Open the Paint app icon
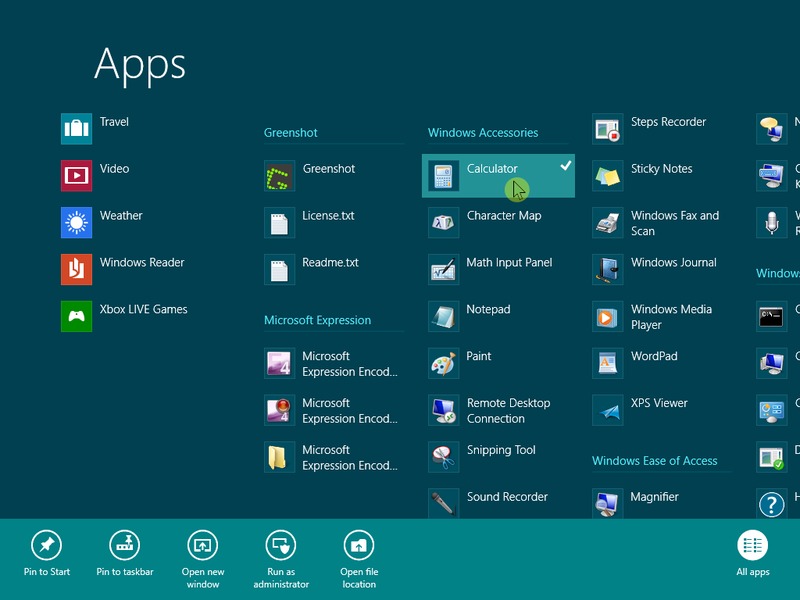The width and height of the screenshot is (800, 600). [x=444, y=364]
